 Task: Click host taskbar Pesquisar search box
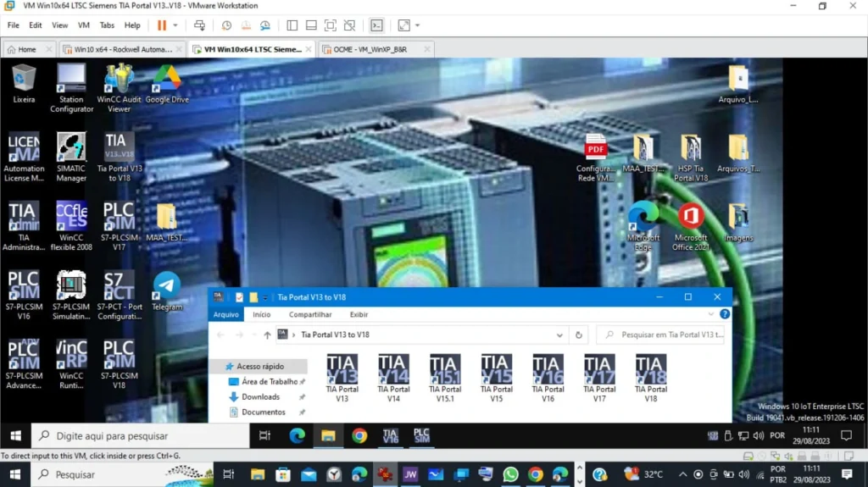pyautogui.click(x=122, y=475)
